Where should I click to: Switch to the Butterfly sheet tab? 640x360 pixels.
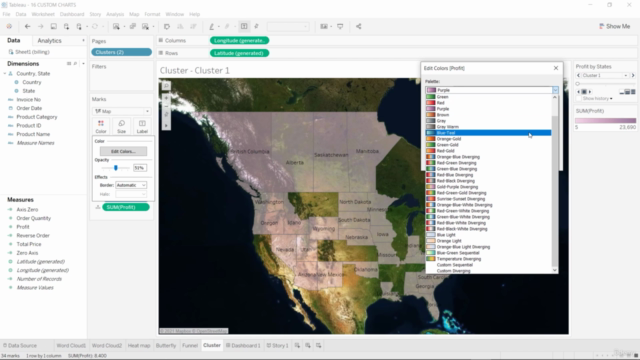click(x=166, y=345)
